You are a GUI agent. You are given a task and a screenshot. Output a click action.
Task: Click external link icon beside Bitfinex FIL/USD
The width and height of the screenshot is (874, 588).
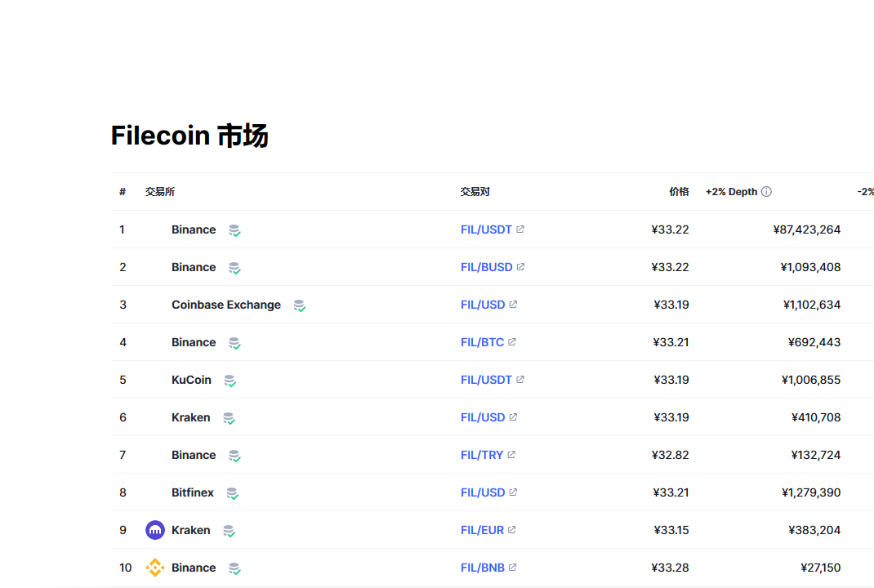pyautogui.click(x=513, y=492)
